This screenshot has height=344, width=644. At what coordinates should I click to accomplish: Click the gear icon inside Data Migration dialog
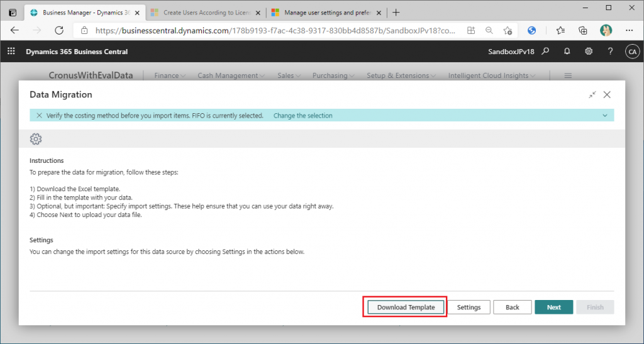click(36, 139)
